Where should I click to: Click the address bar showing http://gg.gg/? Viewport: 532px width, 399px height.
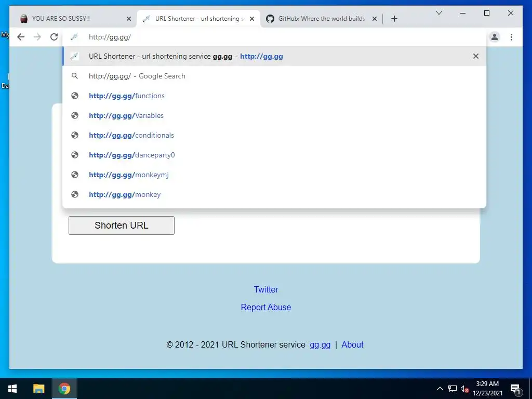click(274, 37)
